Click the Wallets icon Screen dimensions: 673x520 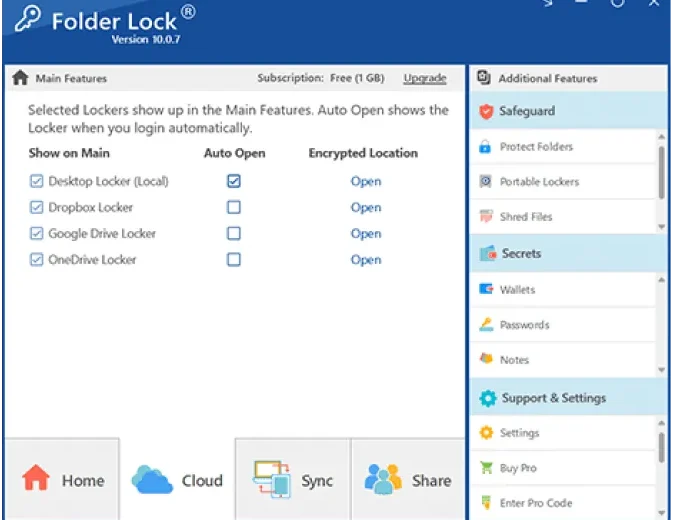486,289
